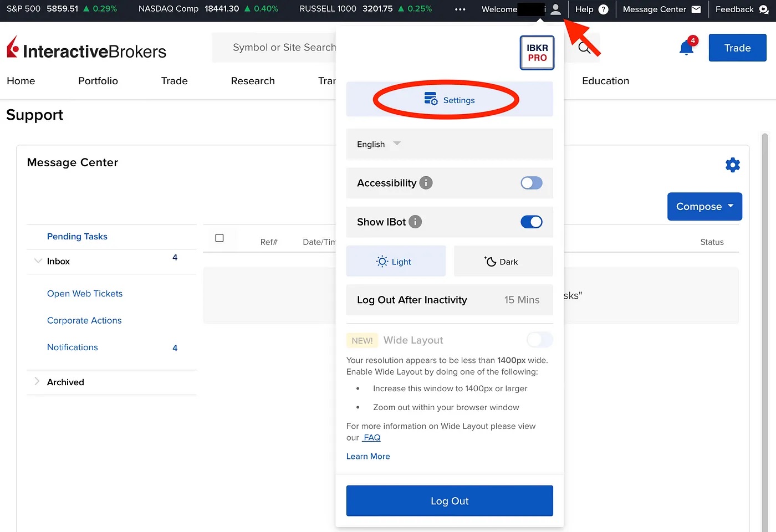Open the notifications bell icon
Image resolution: width=776 pixels, height=532 pixels.
(686, 48)
